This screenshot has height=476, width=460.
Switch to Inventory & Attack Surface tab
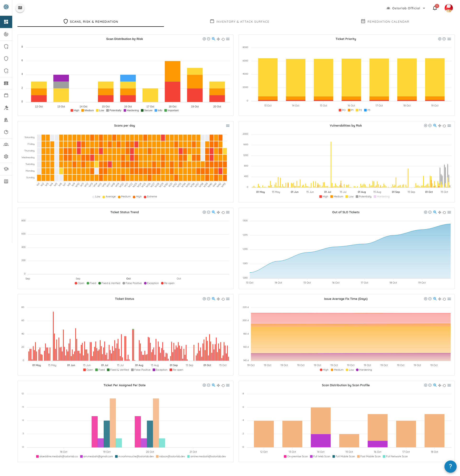click(240, 21)
